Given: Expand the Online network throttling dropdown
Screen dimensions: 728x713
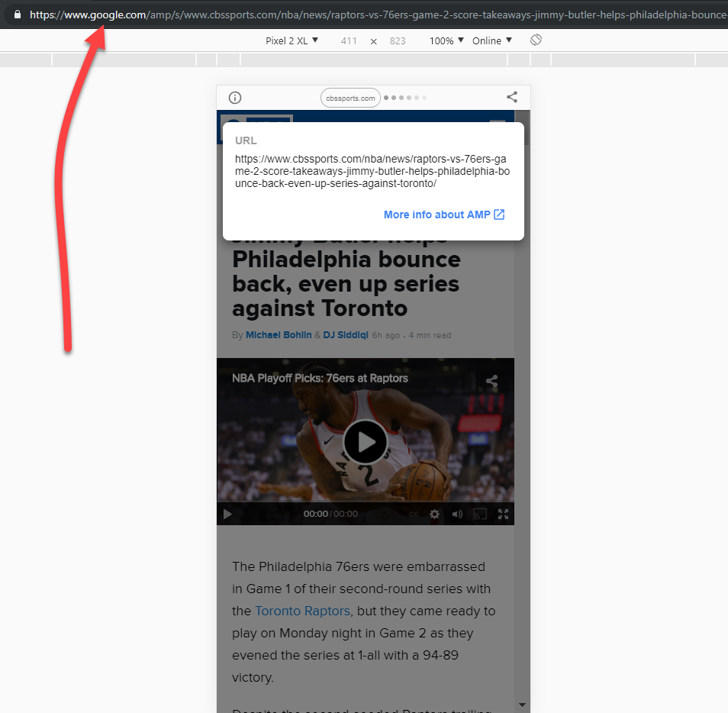Looking at the screenshot, I should click(492, 40).
